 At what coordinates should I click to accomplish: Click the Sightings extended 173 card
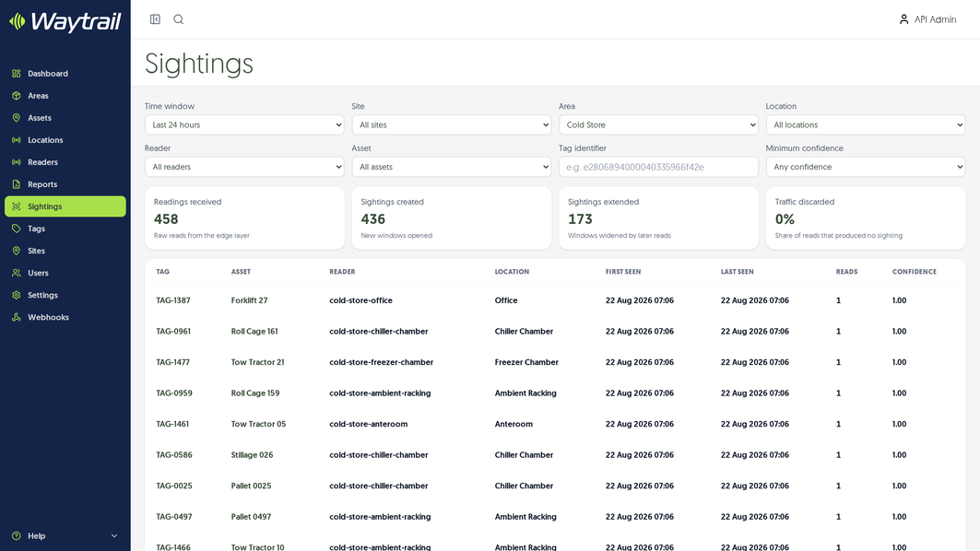coord(659,218)
